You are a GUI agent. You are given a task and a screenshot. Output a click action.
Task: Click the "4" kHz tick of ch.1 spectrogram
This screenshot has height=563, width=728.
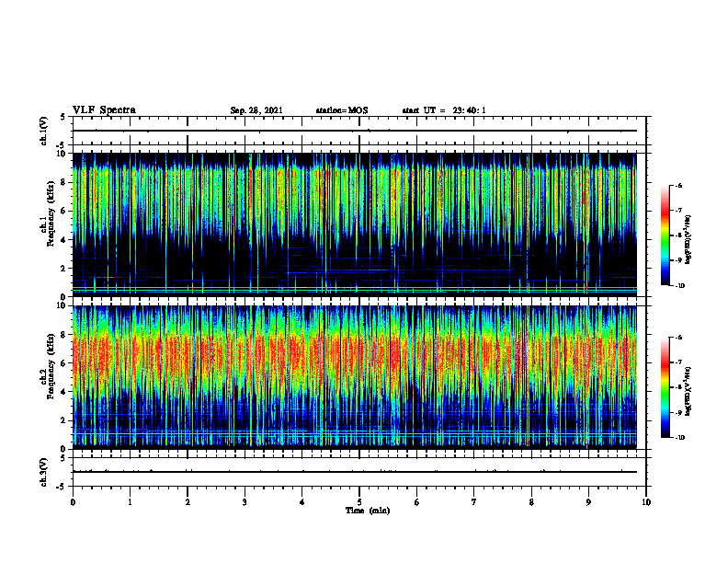tap(63, 240)
